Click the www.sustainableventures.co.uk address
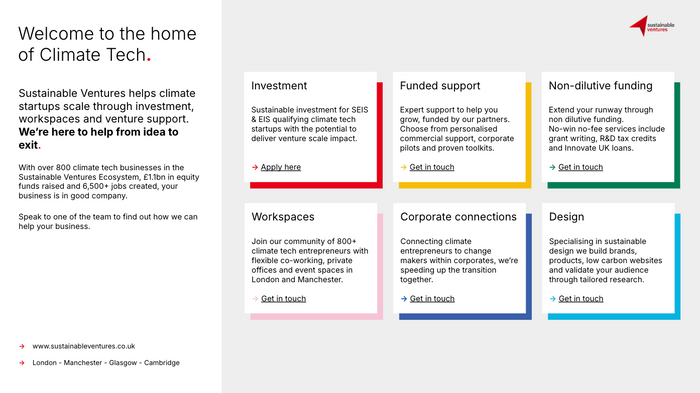Image resolution: width=700 pixels, height=393 pixels. click(83, 346)
